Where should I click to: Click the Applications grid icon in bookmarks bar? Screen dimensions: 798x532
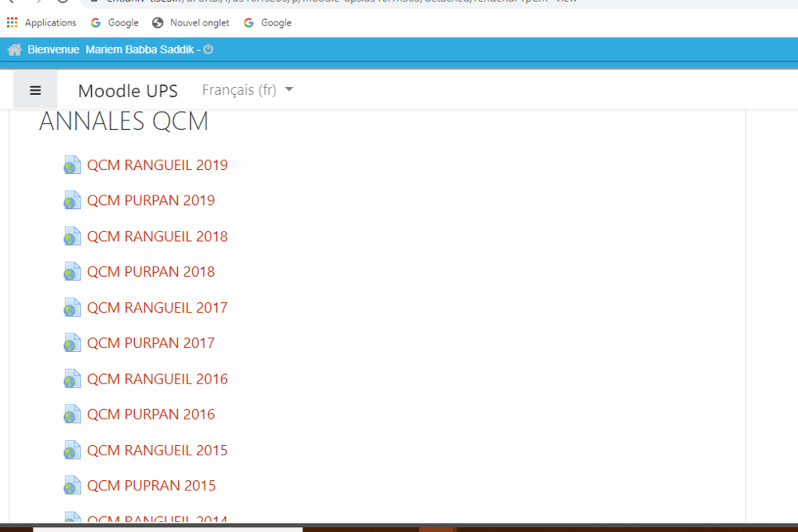tap(12, 22)
